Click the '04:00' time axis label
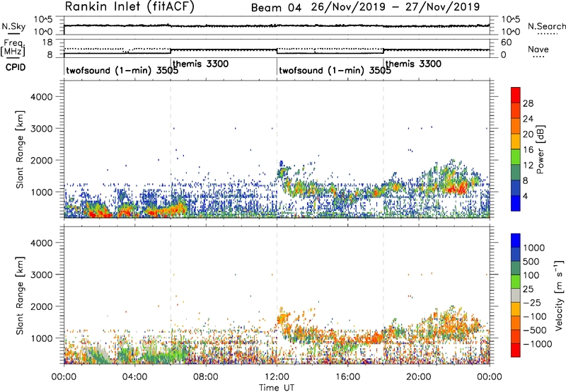 tap(134, 377)
